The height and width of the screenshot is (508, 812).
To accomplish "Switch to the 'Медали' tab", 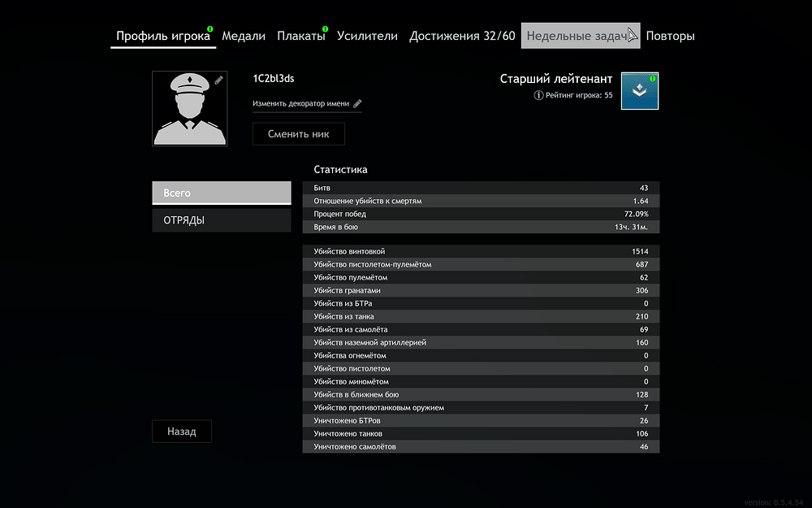I will pos(244,36).
